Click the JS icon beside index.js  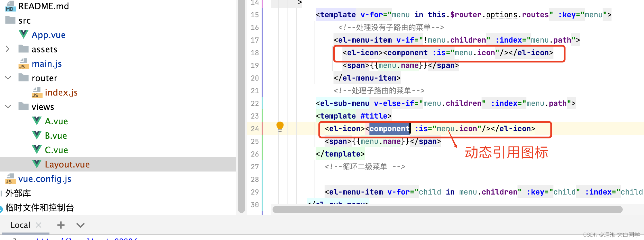click(x=37, y=93)
